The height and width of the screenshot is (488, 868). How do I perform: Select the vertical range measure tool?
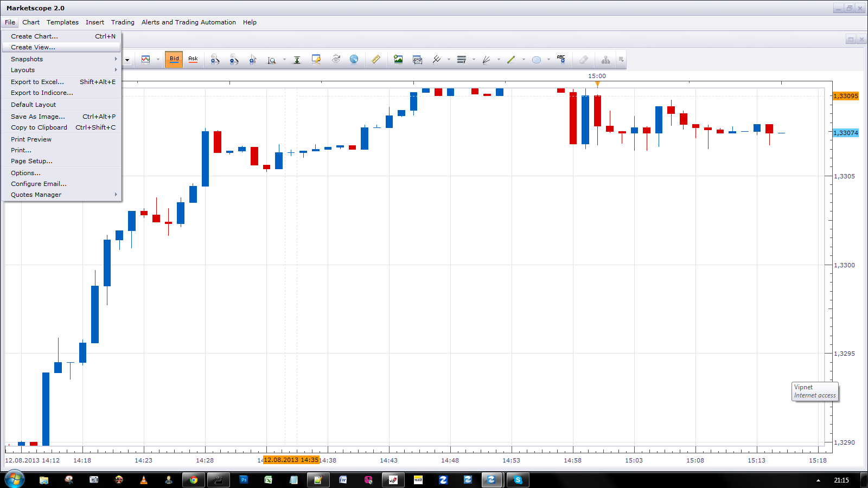point(297,60)
